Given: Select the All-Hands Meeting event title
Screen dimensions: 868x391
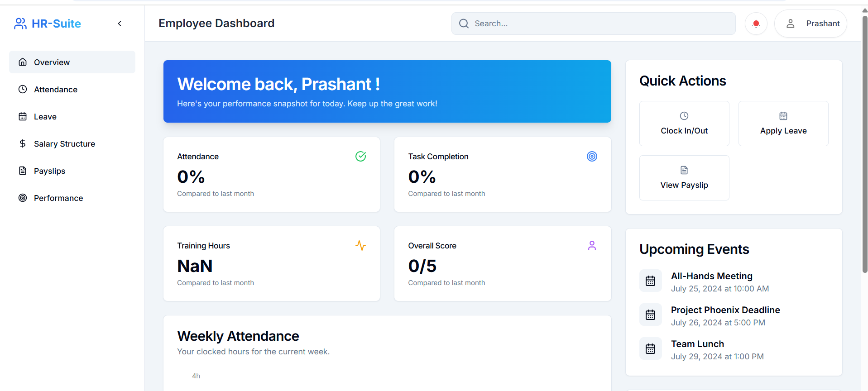Looking at the screenshot, I should pos(712,276).
